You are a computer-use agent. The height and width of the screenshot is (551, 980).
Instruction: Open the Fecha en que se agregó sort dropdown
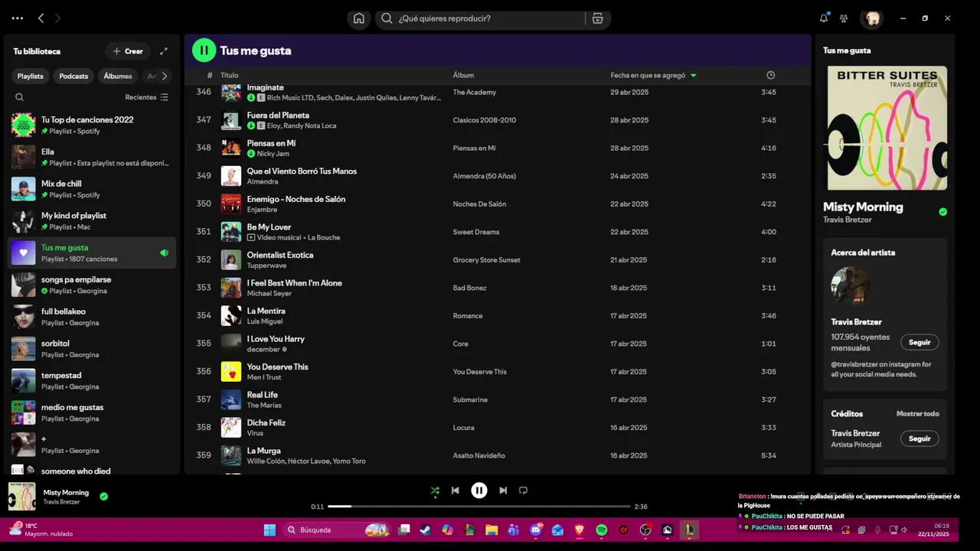click(x=653, y=75)
